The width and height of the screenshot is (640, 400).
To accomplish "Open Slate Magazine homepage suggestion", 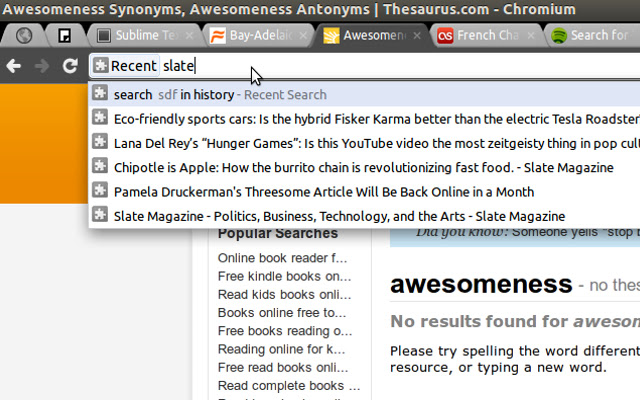I will 364,216.
